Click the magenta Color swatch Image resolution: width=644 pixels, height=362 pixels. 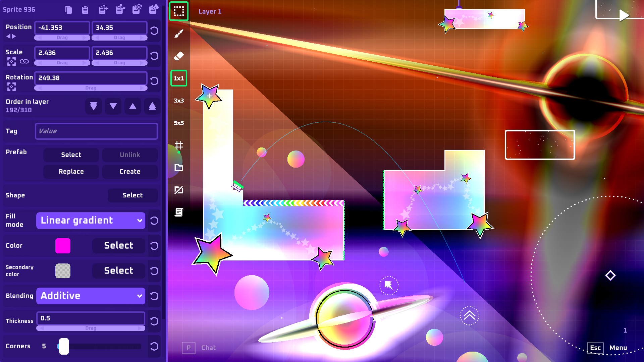coord(63,246)
